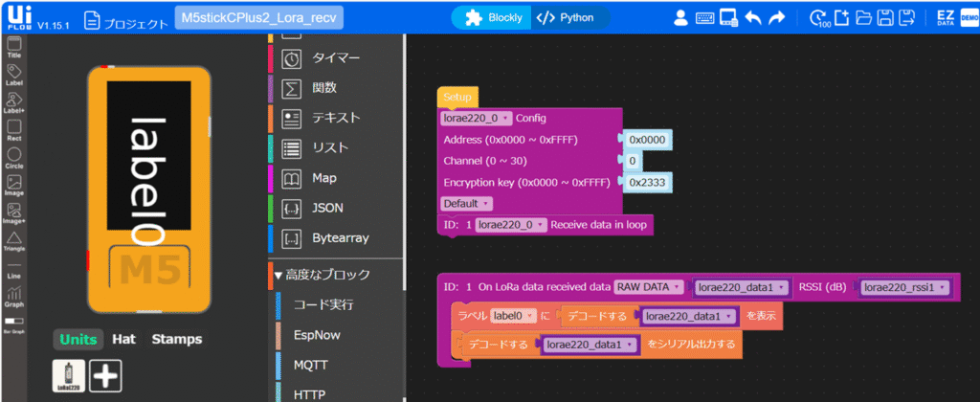Click the EZ DATA icon
980x402 pixels.
point(946,17)
